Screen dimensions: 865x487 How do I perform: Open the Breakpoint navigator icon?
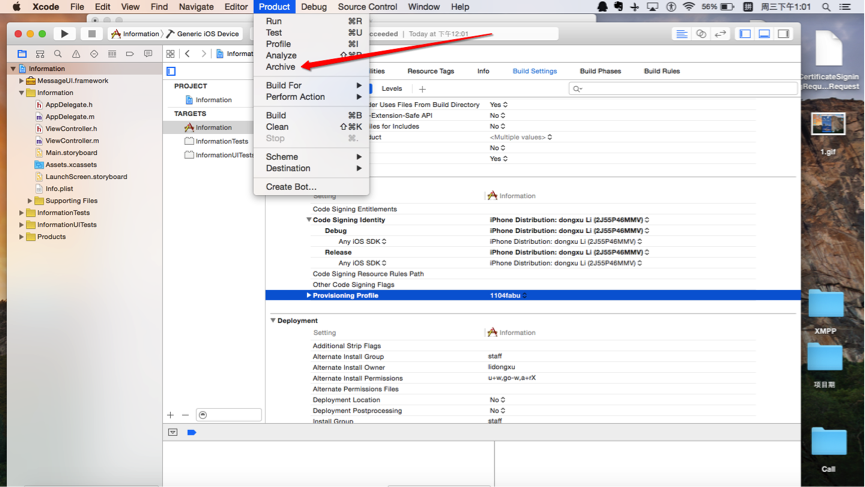pos(130,54)
